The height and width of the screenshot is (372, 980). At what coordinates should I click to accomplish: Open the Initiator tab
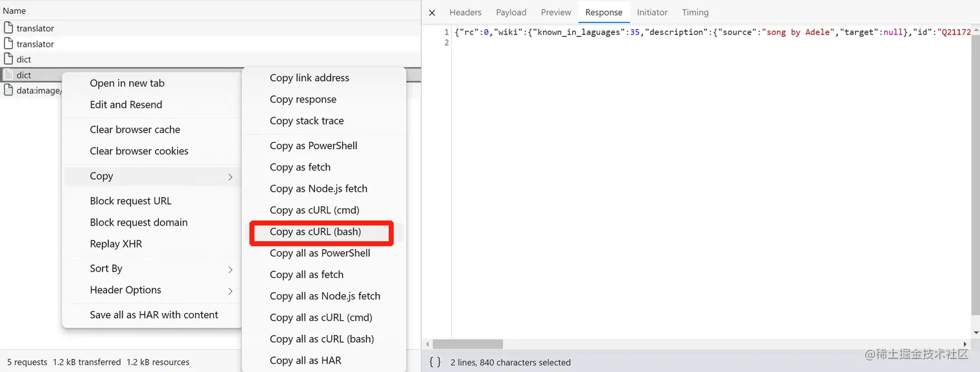coord(652,12)
